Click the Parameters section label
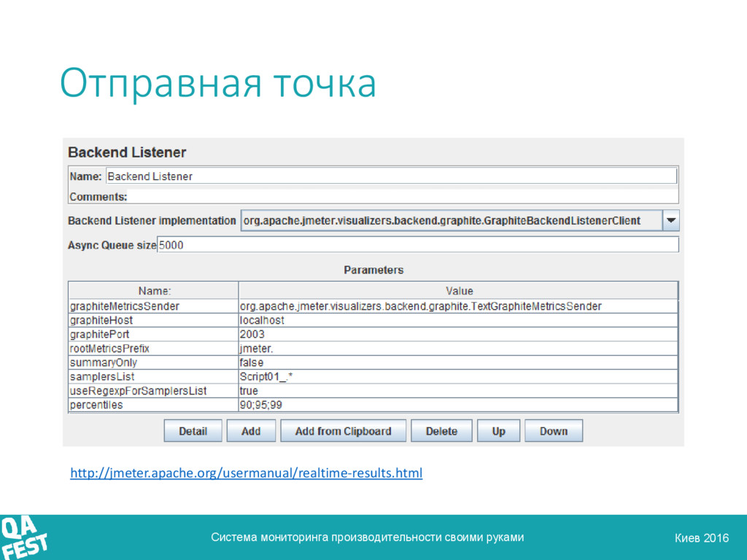 click(x=373, y=270)
